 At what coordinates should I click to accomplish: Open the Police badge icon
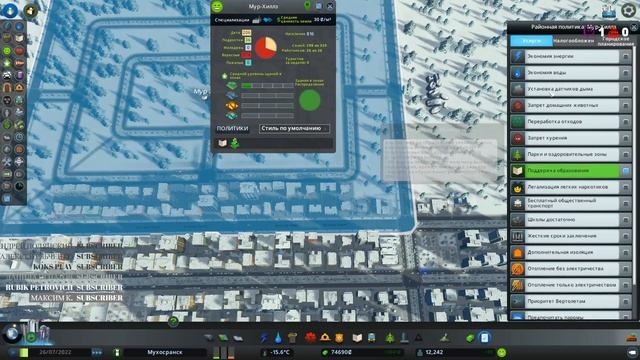tap(339, 338)
